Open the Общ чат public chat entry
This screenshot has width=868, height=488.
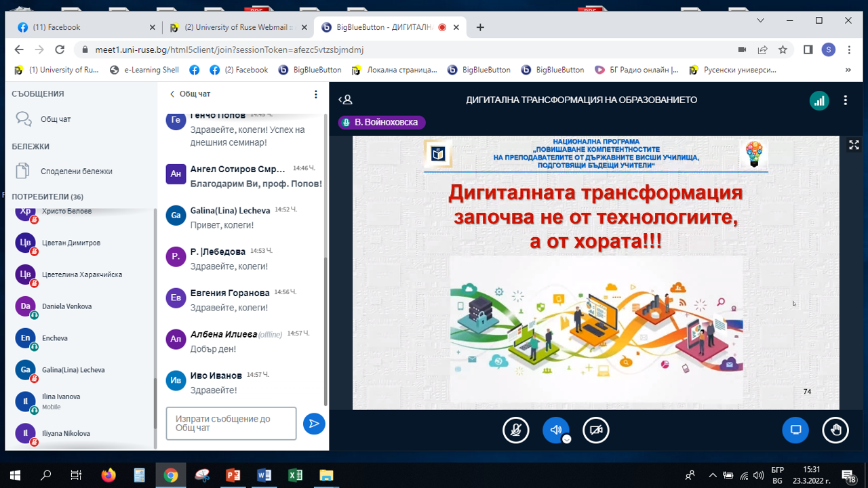[56, 119]
